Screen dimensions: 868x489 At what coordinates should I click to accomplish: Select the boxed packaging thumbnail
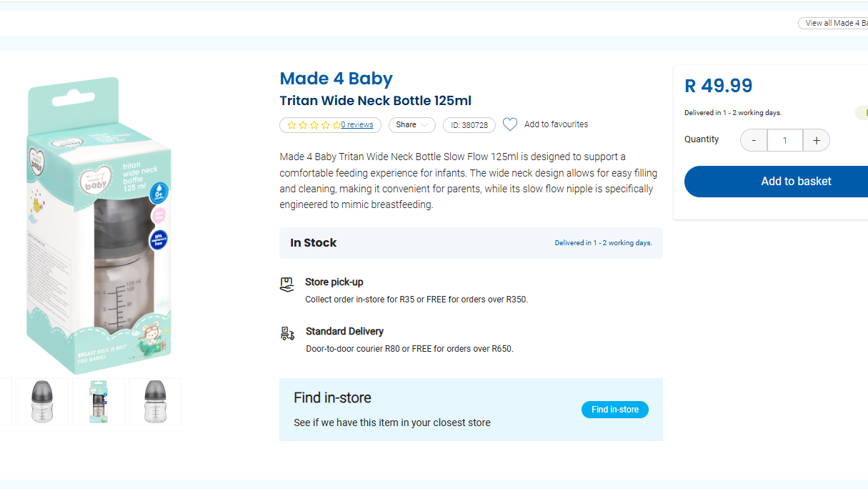click(x=99, y=402)
